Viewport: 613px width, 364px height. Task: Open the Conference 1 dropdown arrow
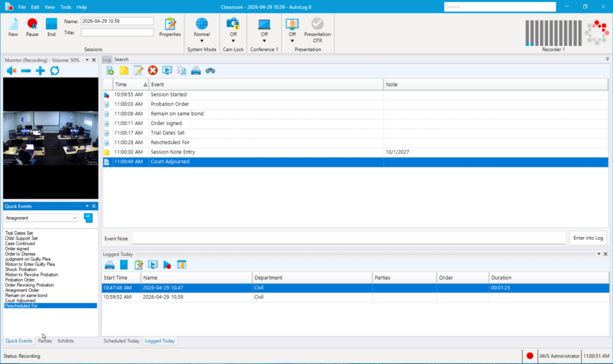[x=264, y=41]
